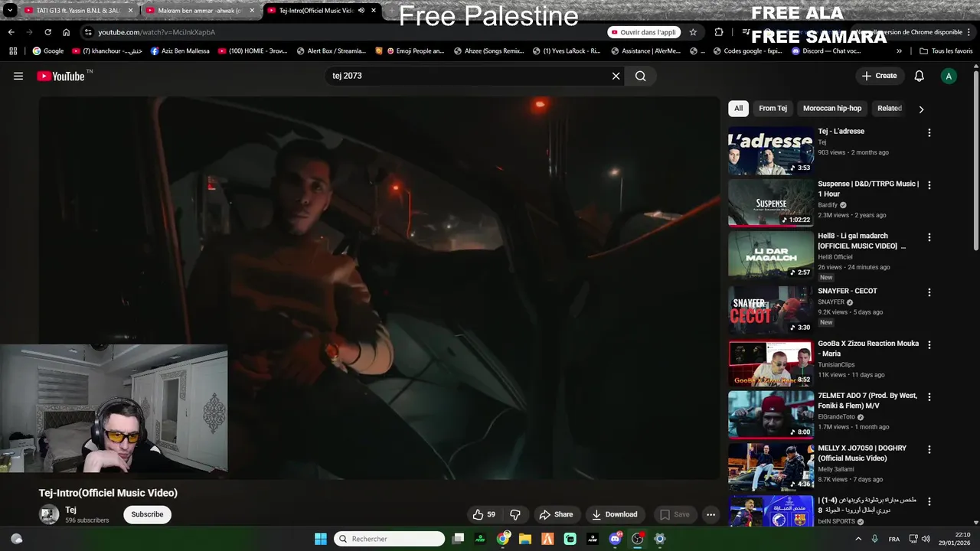This screenshot has width=980, height=551.
Task: Open options menu for GooBa X Zizou Reaction
Action: click(929, 345)
